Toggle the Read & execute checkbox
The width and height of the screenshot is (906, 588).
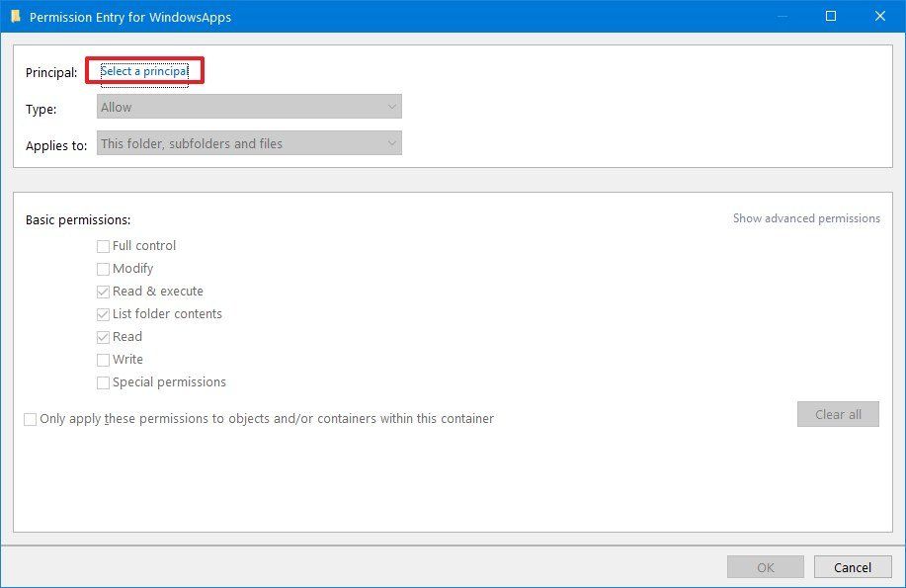(x=103, y=291)
